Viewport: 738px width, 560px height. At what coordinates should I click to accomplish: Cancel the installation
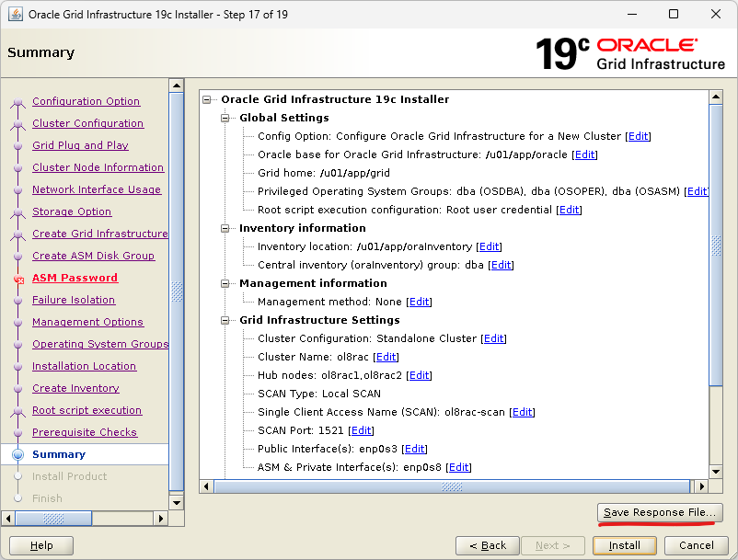click(696, 545)
